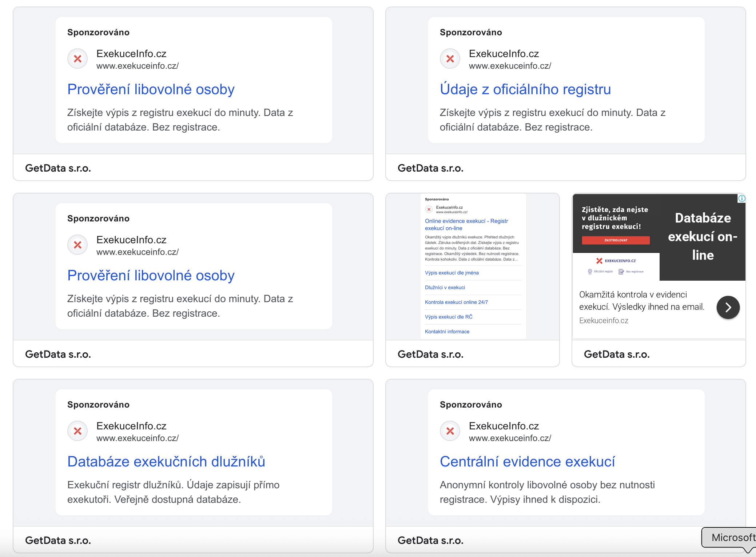Viewport: 756px width, 557px height.
Task: Click the 'Anonymní kontroly libovolné osoby' description text
Action: click(x=548, y=492)
